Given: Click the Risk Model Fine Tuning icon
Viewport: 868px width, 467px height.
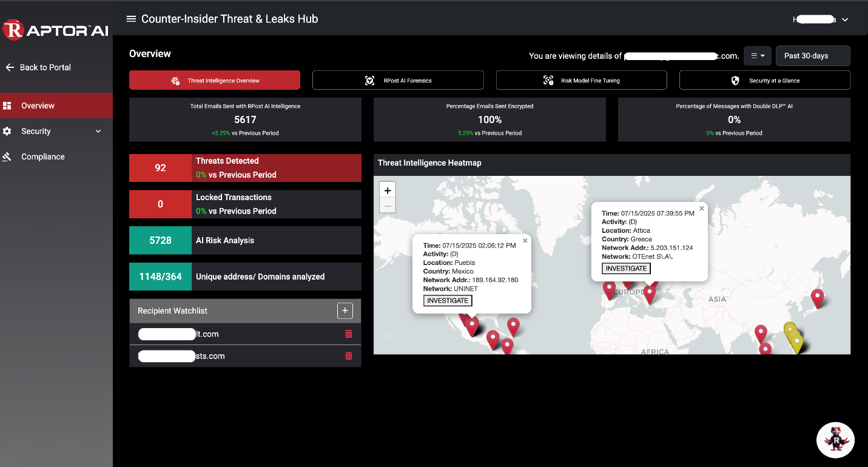Looking at the screenshot, I should [x=548, y=80].
